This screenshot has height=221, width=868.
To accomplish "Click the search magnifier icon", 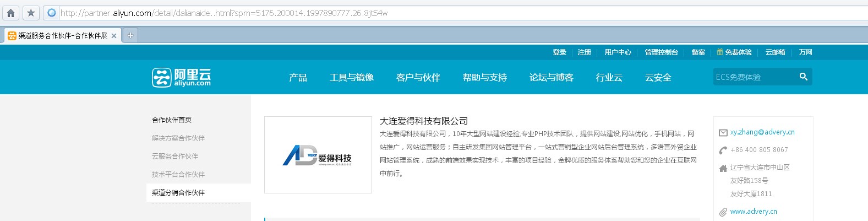I will tap(803, 77).
